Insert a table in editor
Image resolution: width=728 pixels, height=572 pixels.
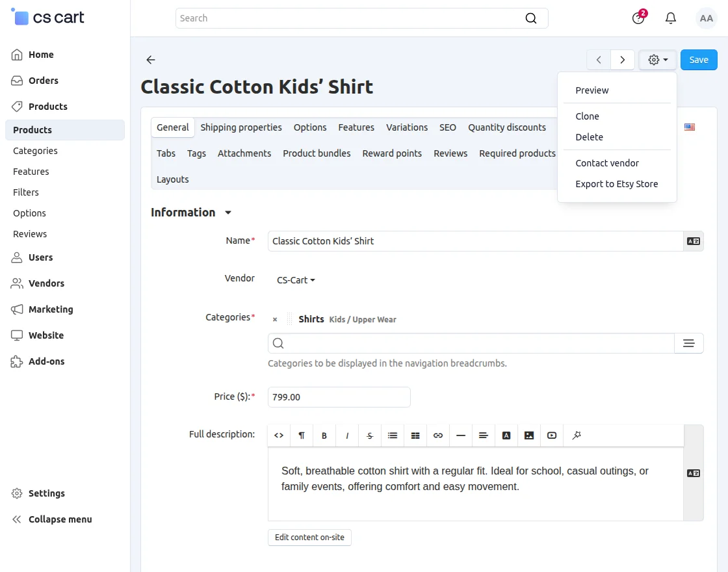(x=415, y=435)
